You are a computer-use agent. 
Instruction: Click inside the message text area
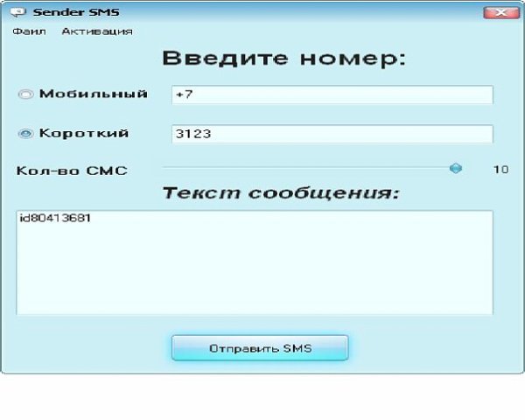[x=254, y=271]
